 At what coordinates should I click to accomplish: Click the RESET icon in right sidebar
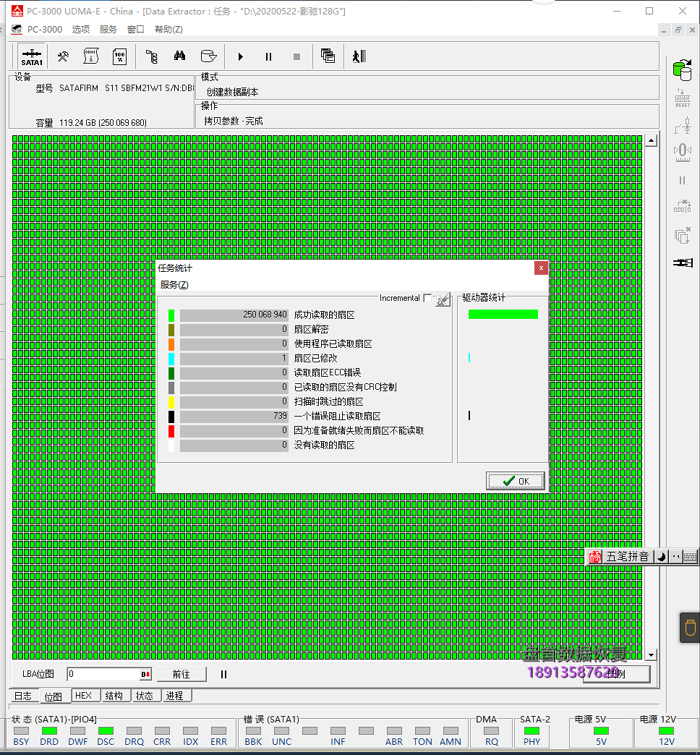pyautogui.click(x=682, y=98)
